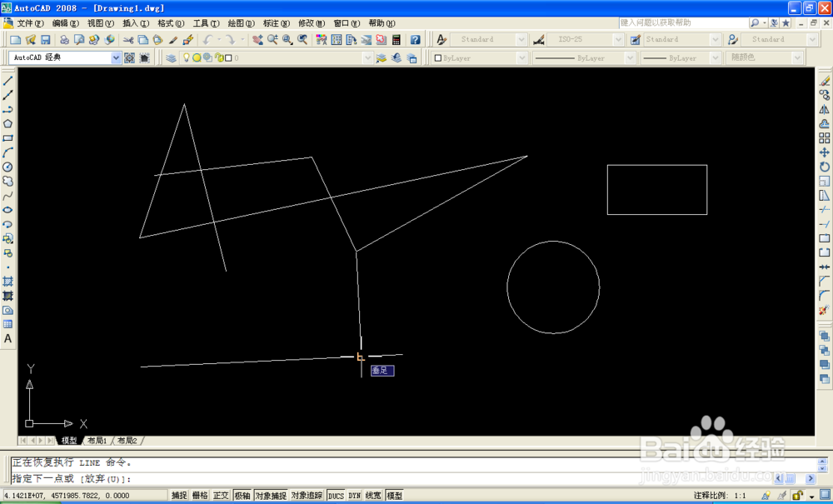This screenshot has height=504, width=833.
Task: Expand the Undo history dropdown arrow
Action: 218,40
